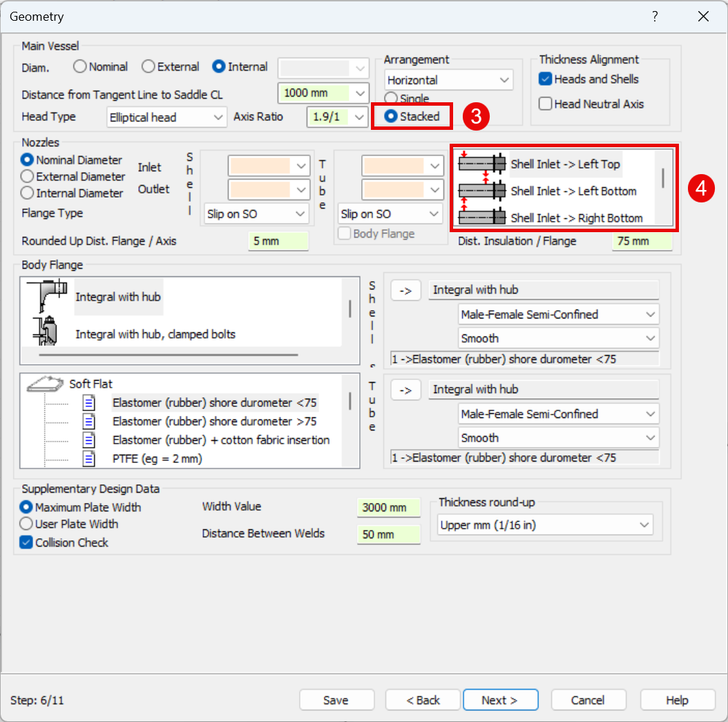Viewport: 728px width, 722px height.
Task: Open the Head Type dropdown
Action: 167,117
